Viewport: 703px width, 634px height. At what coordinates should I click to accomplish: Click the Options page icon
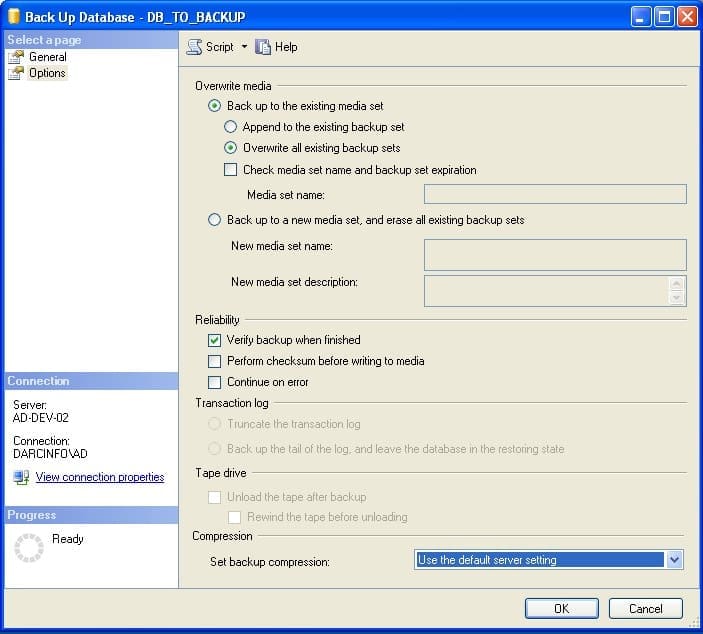(x=16, y=73)
